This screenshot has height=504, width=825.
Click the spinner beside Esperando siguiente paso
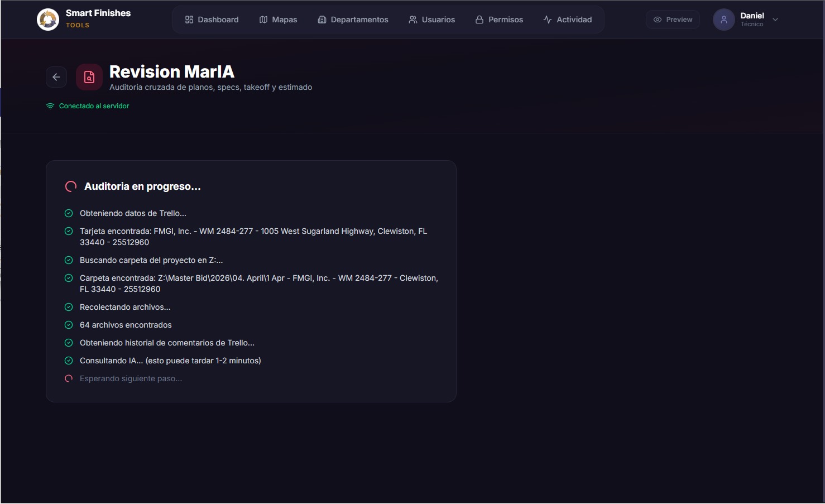tap(69, 378)
